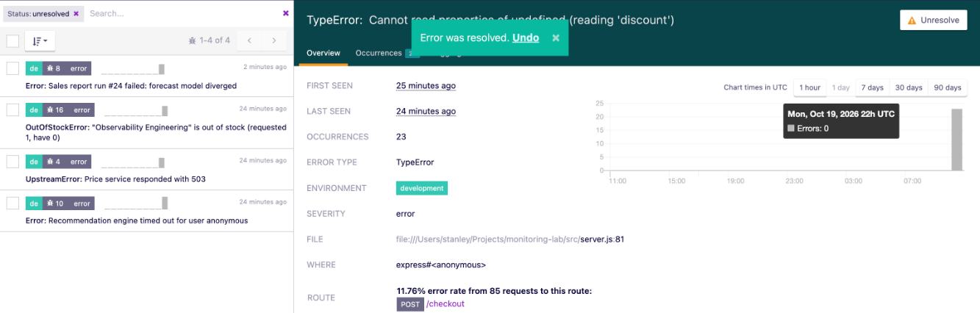
Task: Dismiss the 'Error was resolved' notification
Action: tap(556, 37)
